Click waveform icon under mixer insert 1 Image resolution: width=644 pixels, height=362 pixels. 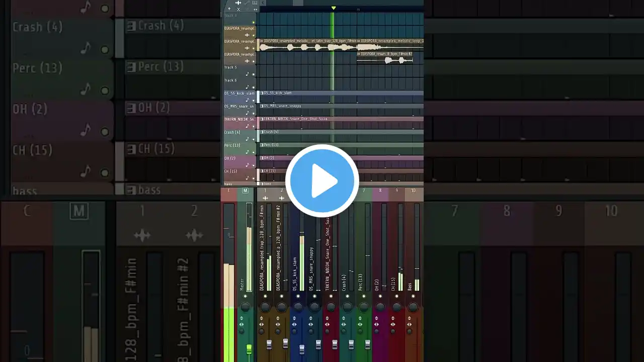(265, 198)
